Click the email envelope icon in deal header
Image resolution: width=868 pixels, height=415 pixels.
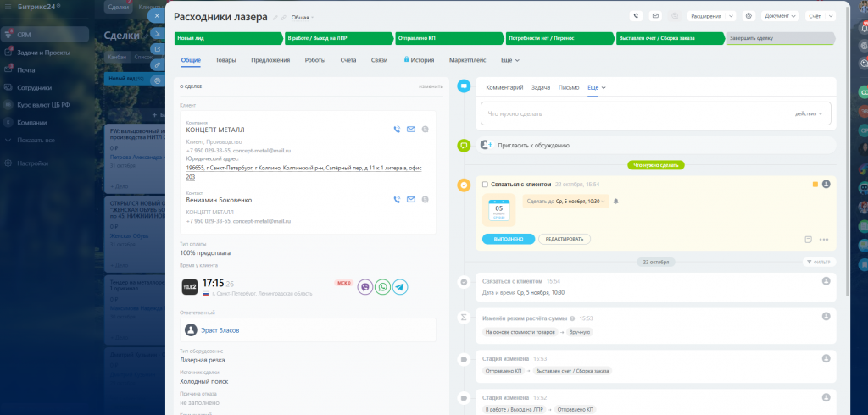655,16
